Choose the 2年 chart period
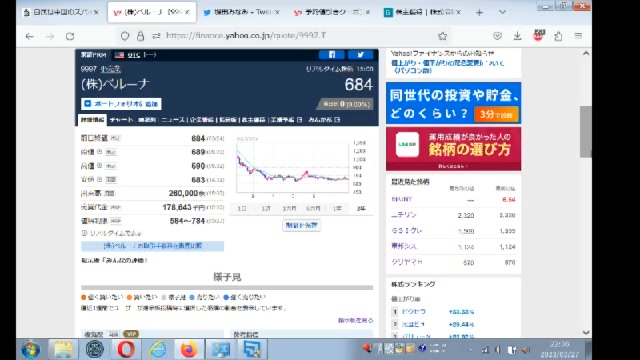This screenshot has width=640, height=360. pyautogui.click(x=361, y=209)
